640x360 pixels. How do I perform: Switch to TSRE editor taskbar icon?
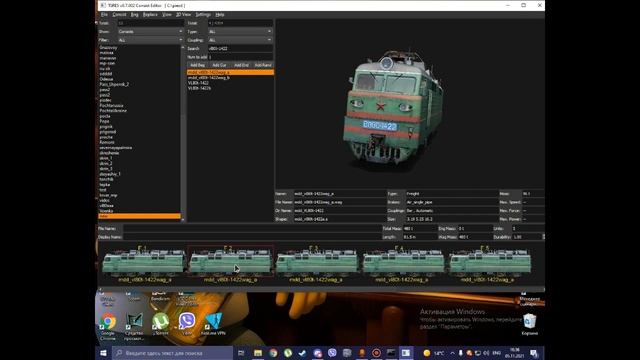point(406,353)
